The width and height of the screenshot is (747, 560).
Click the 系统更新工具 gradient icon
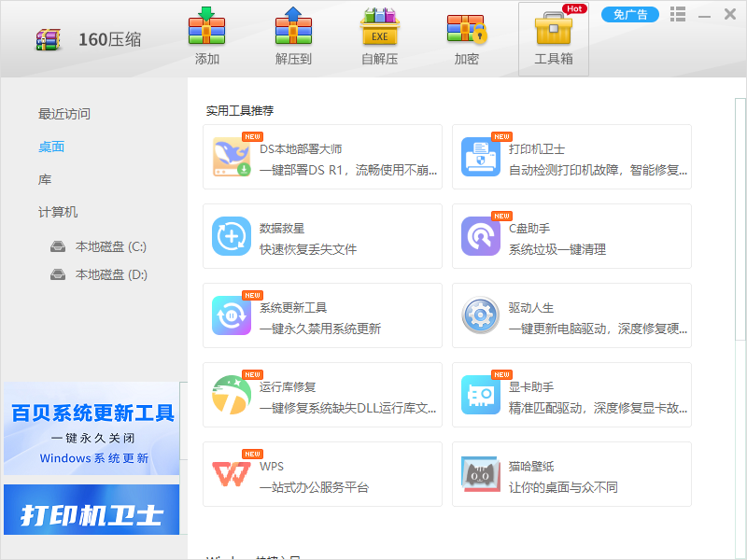(x=232, y=315)
